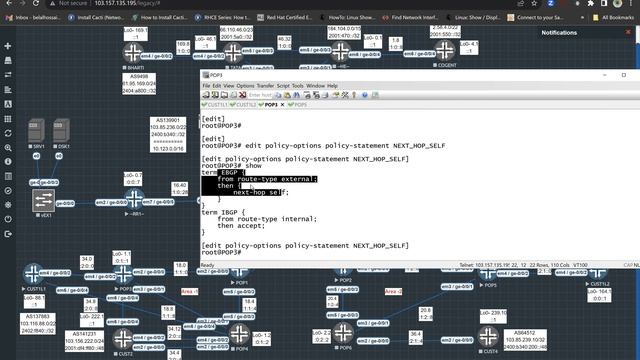Open the Pictures 'A' icon in the sidebar
Image resolution: width=640 pixels, height=360 pixels.
[8, 104]
